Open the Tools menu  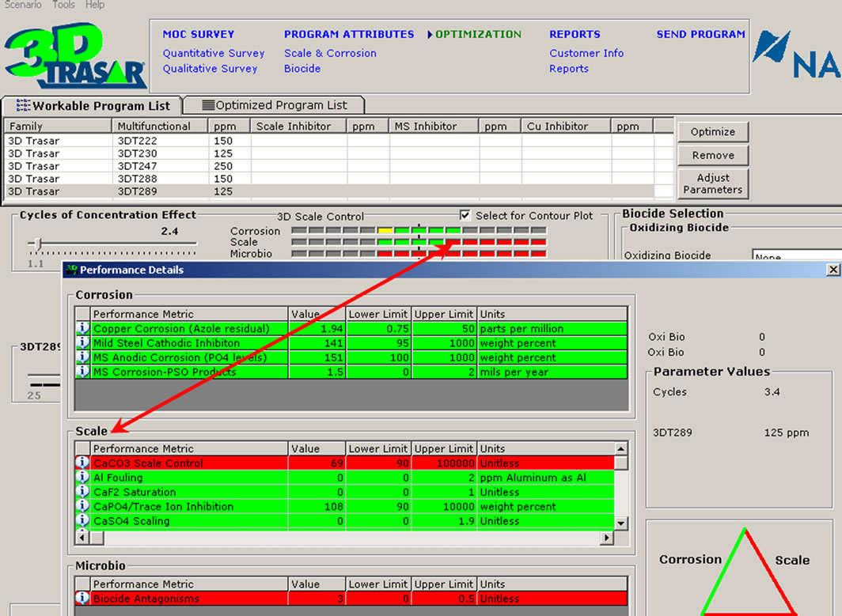click(x=63, y=5)
